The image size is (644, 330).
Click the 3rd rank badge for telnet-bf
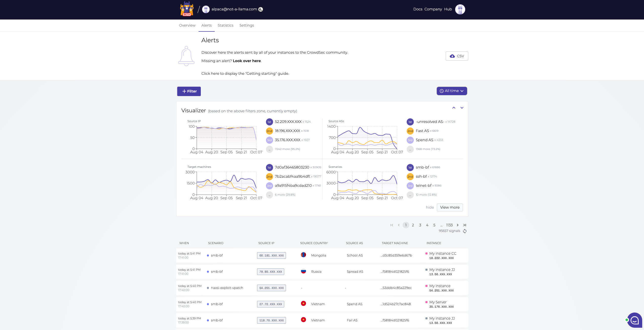(410, 186)
